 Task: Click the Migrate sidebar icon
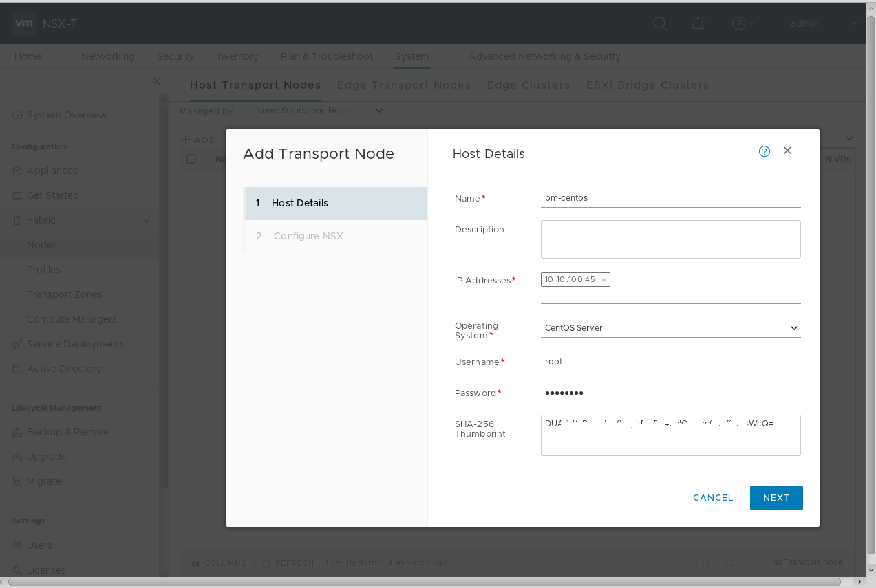coord(17,481)
